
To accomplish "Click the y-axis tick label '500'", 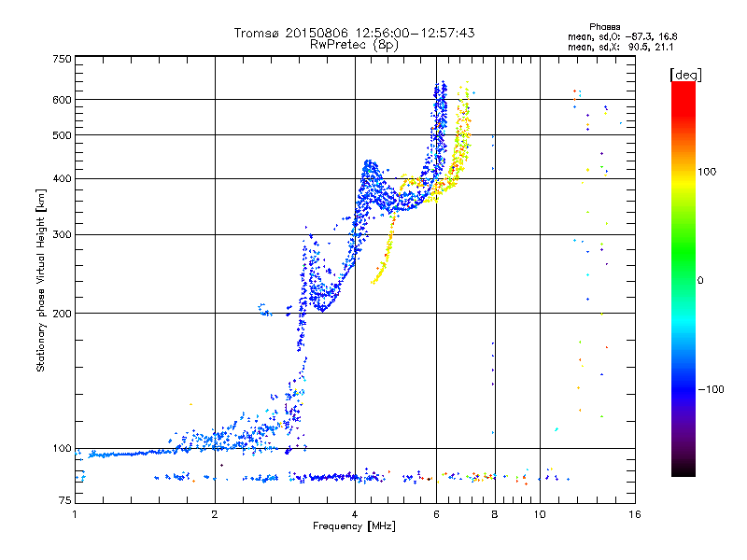I will coord(62,135).
